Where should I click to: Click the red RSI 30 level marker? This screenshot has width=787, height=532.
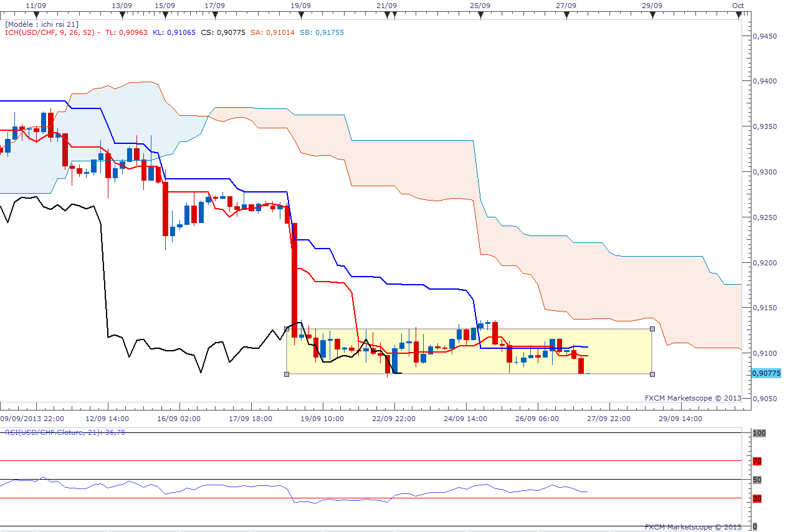pyautogui.click(x=757, y=498)
